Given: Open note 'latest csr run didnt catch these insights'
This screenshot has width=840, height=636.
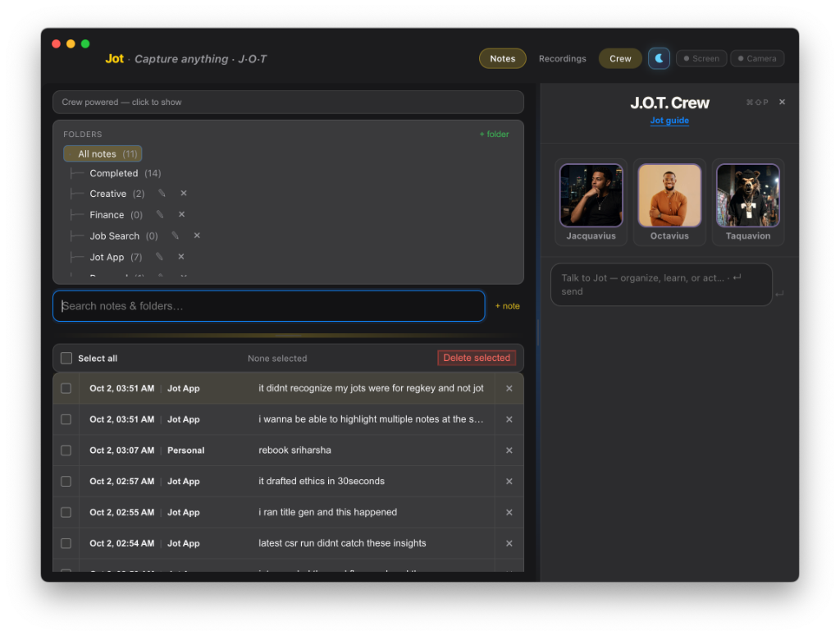Looking at the screenshot, I should (342, 543).
